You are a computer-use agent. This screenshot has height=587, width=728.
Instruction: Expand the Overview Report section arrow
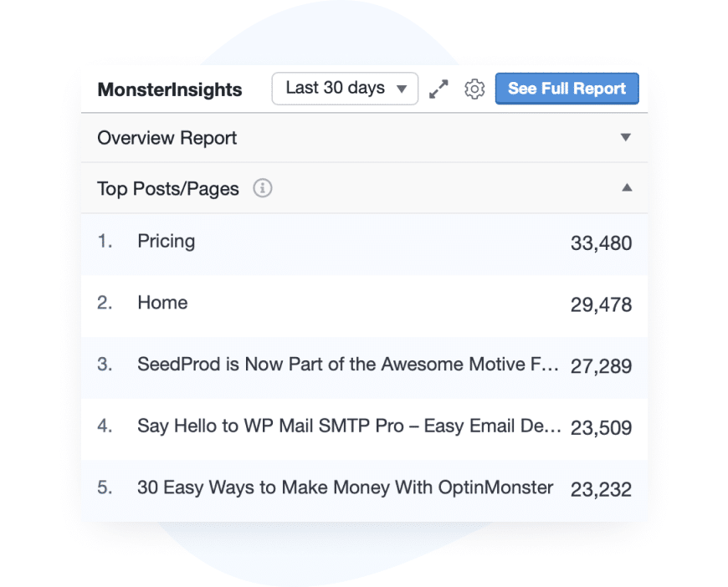[626, 137]
